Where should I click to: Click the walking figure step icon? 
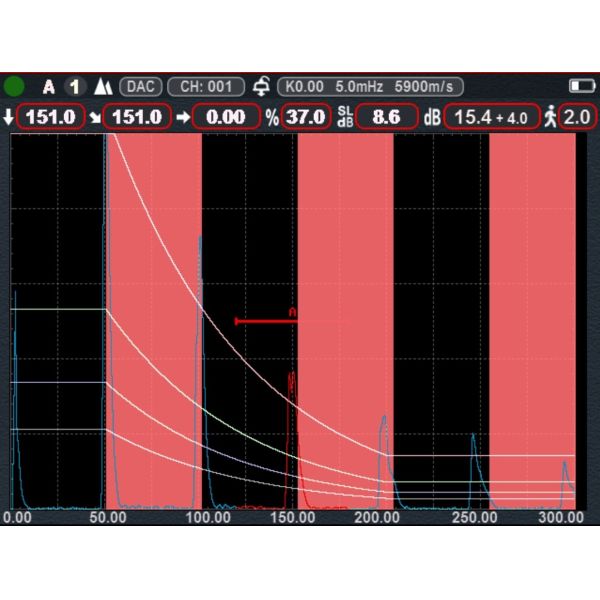550,117
